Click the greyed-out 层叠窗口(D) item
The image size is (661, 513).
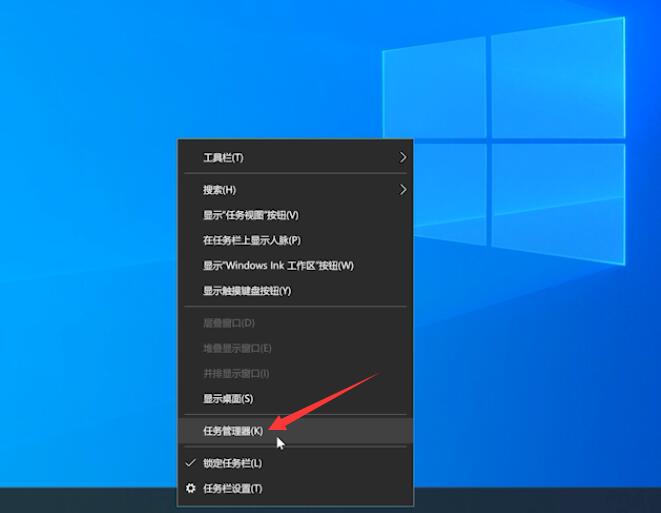click(229, 323)
